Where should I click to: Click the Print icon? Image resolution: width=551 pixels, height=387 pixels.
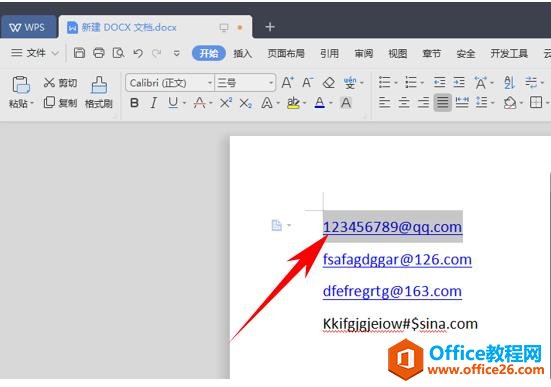(x=99, y=53)
